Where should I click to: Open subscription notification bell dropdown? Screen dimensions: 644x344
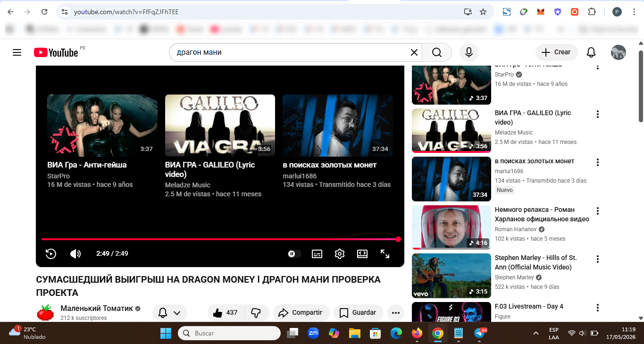coord(170,312)
